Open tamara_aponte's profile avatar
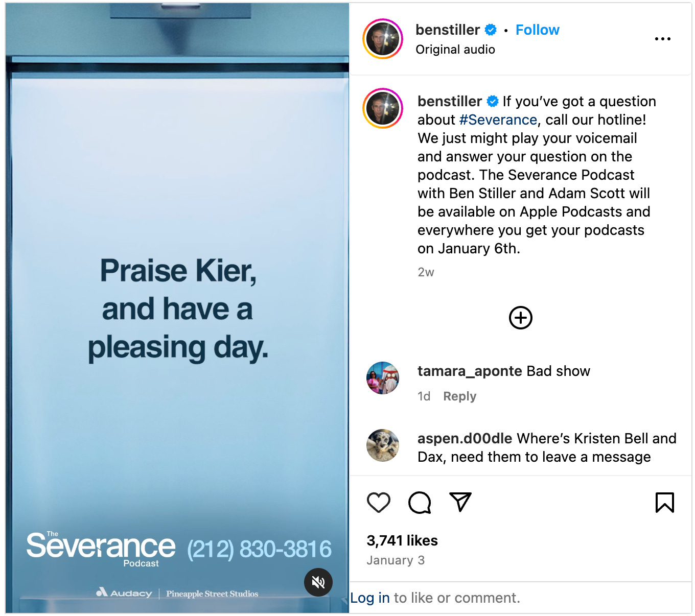Viewport: 695px width, 616px height. [383, 378]
